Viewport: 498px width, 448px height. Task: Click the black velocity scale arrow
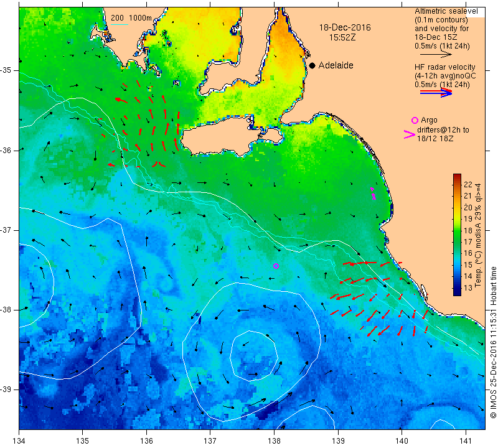pyautogui.click(x=436, y=55)
